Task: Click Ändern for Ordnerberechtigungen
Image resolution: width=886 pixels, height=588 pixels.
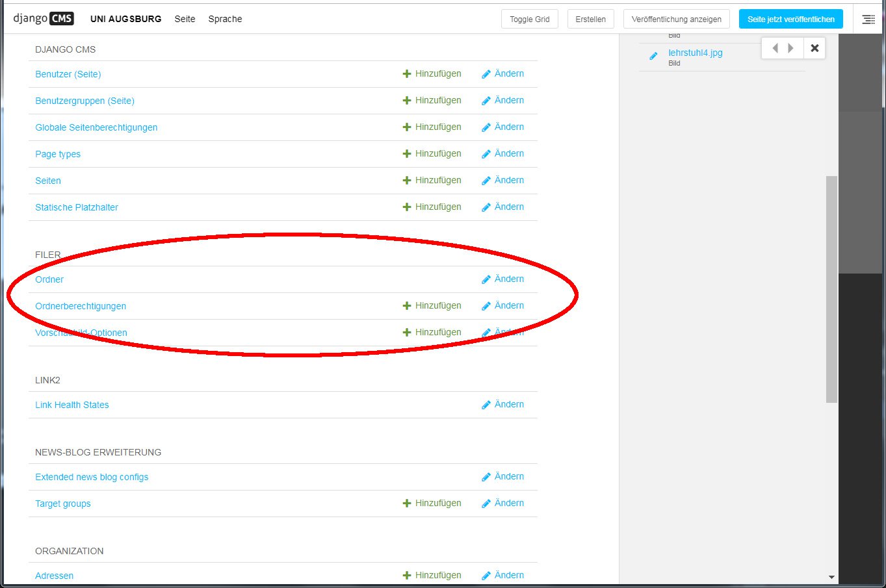Action: 503,305
